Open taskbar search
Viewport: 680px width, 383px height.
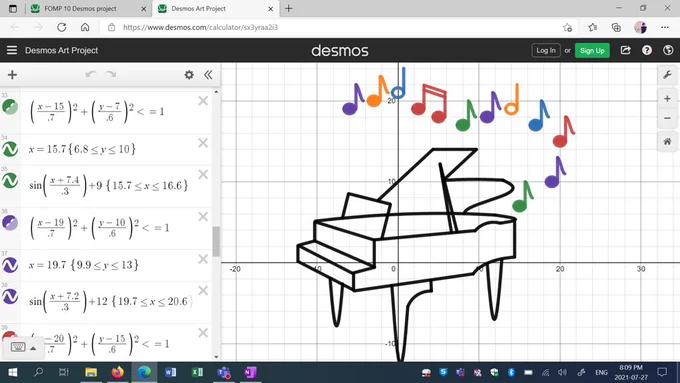(38, 372)
